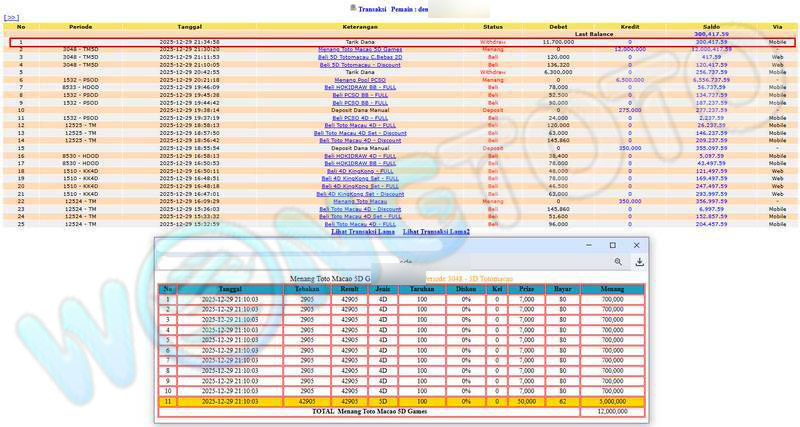
Task: Select the yellow 5D result row in popup
Action: point(400,400)
